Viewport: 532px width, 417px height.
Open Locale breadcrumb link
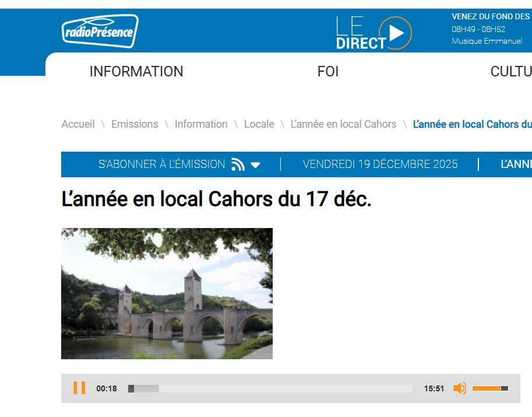(x=259, y=124)
